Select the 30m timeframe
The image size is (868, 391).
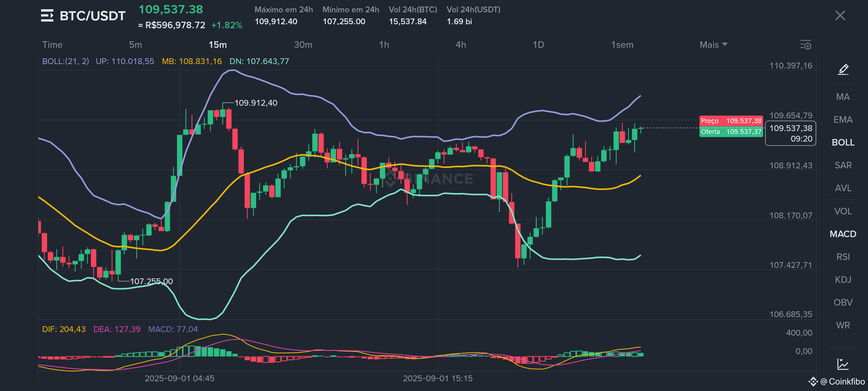pos(303,45)
